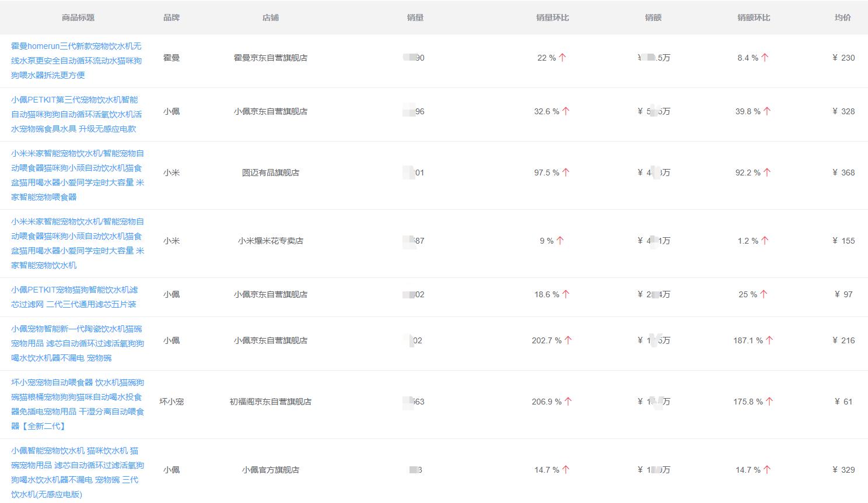The image size is (868, 503).
Task: Click the up arrow next to 187.1 %
Action: click(769, 340)
